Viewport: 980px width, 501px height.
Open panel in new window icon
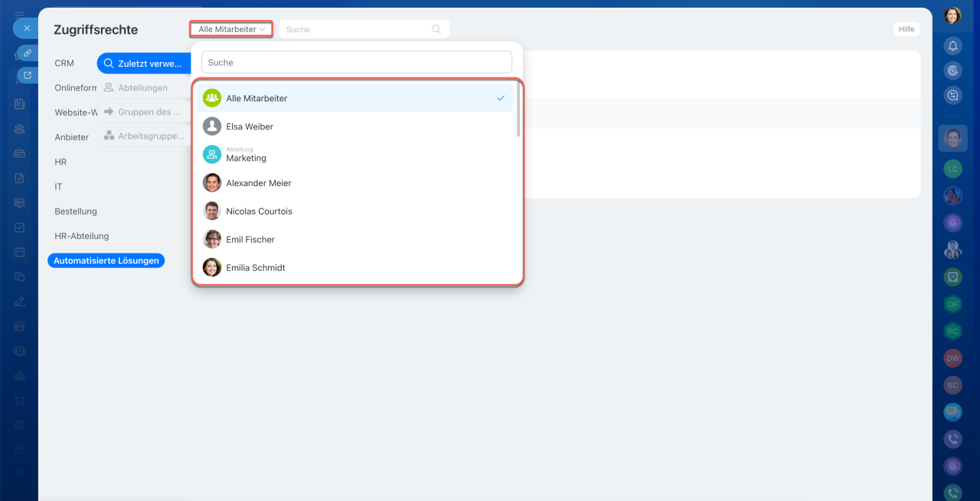pyautogui.click(x=28, y=75)
